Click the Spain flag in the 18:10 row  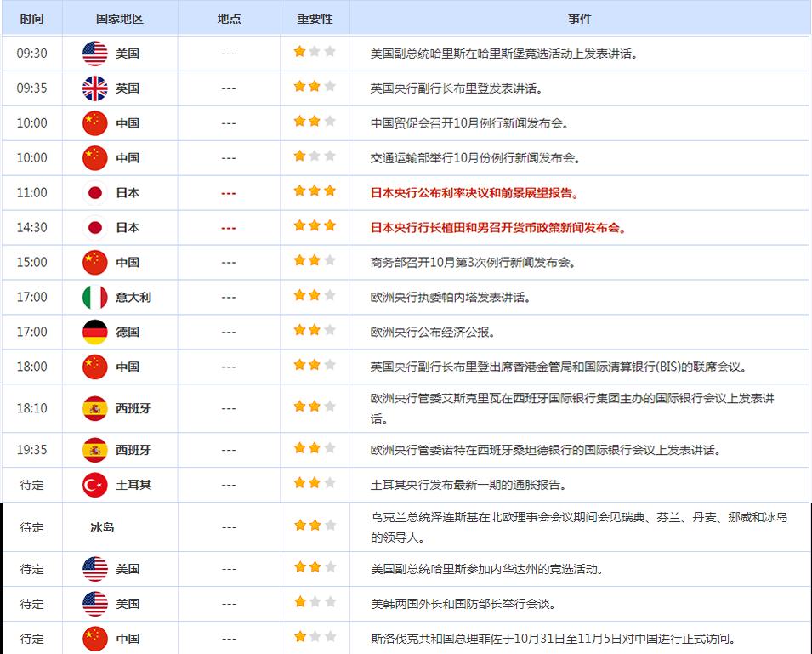tap(94, 409)
